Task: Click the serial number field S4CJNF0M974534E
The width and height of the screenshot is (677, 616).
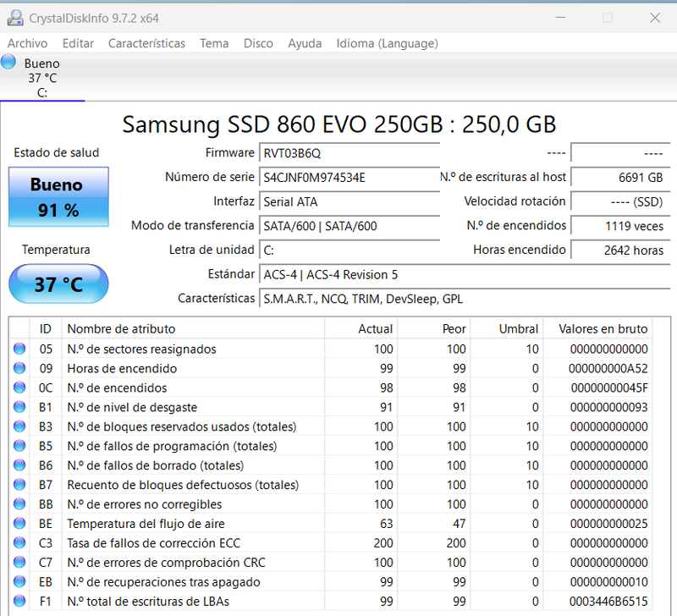Action: [x=350, y=178]
